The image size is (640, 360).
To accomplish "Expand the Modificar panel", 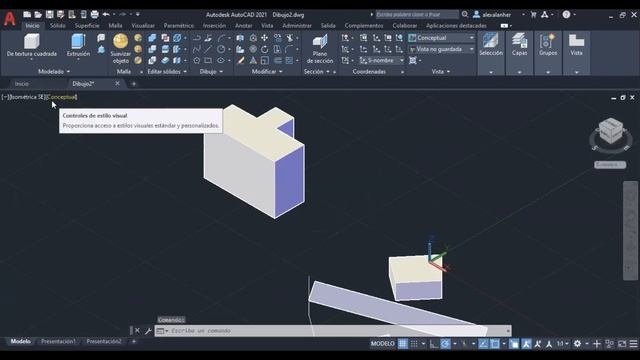I will [x=267, y=71].
